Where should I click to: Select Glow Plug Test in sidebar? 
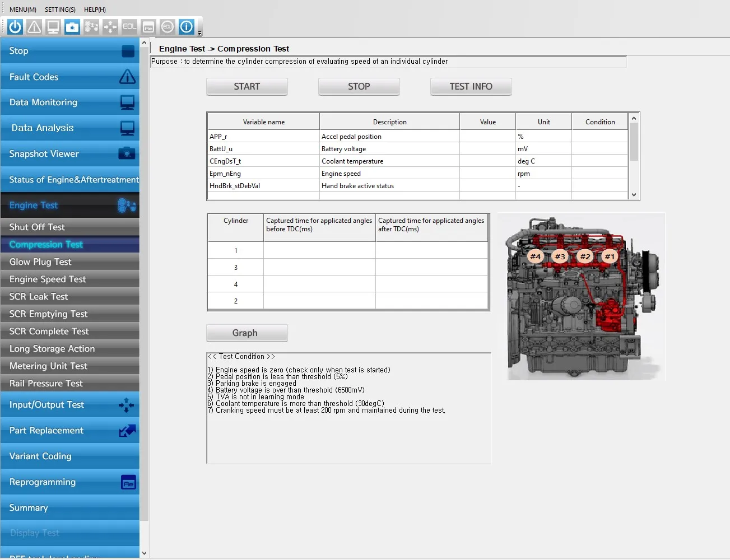[x=40, y=262]
